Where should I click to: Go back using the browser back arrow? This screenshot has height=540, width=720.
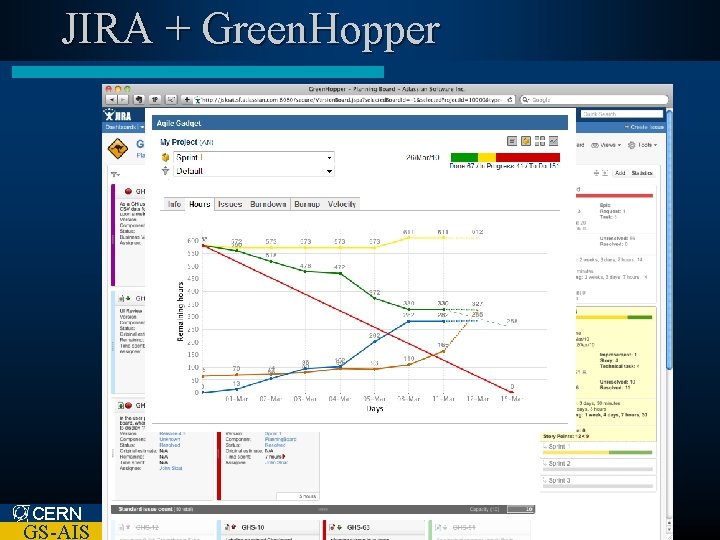(111, 99)
